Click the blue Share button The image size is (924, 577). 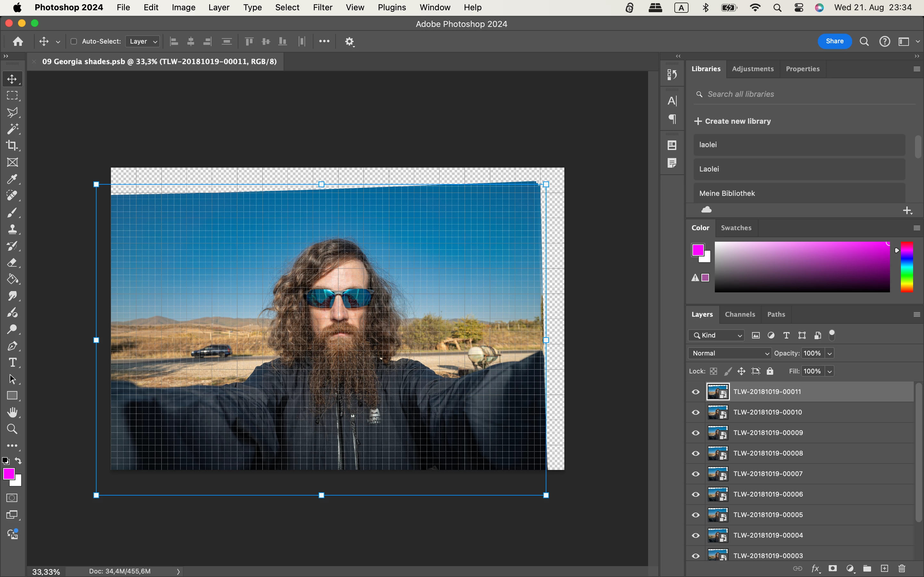coord(834,41)
